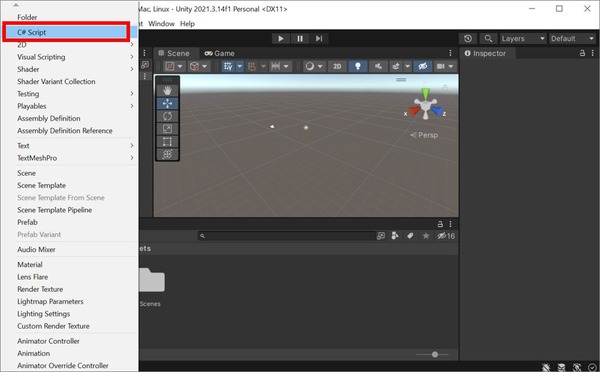The width and height of the screenshot is (600, 372).
Task: Toggle hidden packages count 16 icon
Action: [x=446, y=236]
